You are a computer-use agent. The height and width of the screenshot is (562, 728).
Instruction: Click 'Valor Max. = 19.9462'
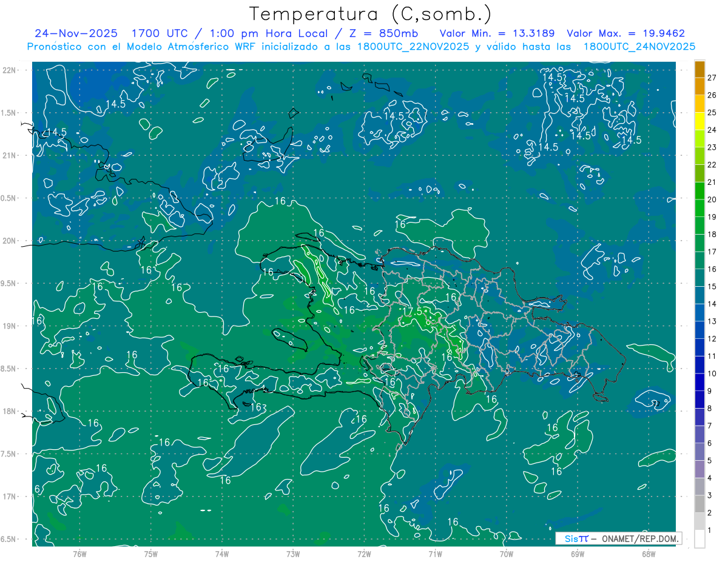625,33
